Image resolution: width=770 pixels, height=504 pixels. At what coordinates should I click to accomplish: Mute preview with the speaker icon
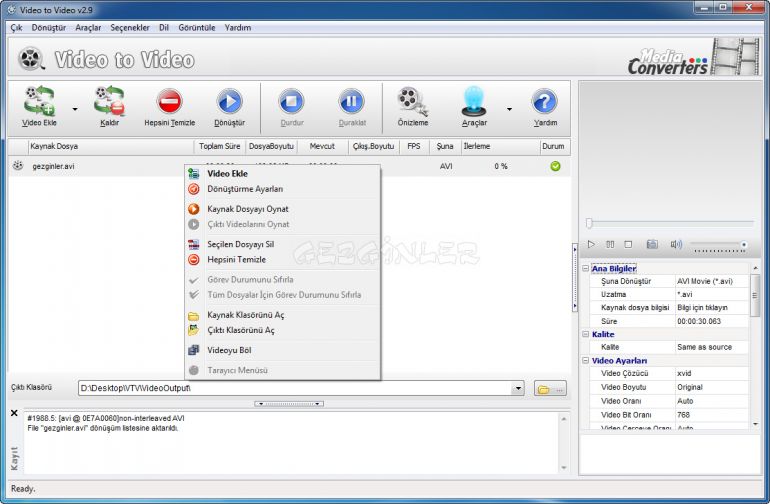(x=676, y=244)
